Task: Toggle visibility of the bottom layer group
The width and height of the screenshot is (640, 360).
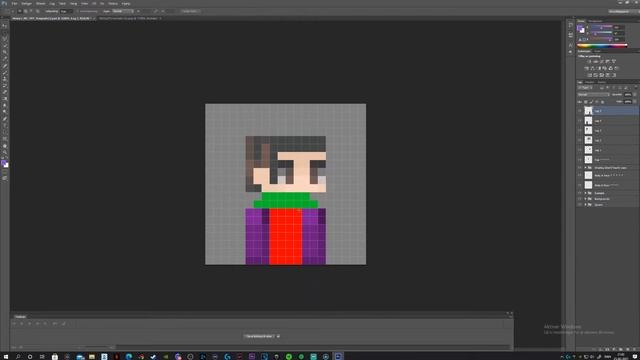Action: pos(580,204)
